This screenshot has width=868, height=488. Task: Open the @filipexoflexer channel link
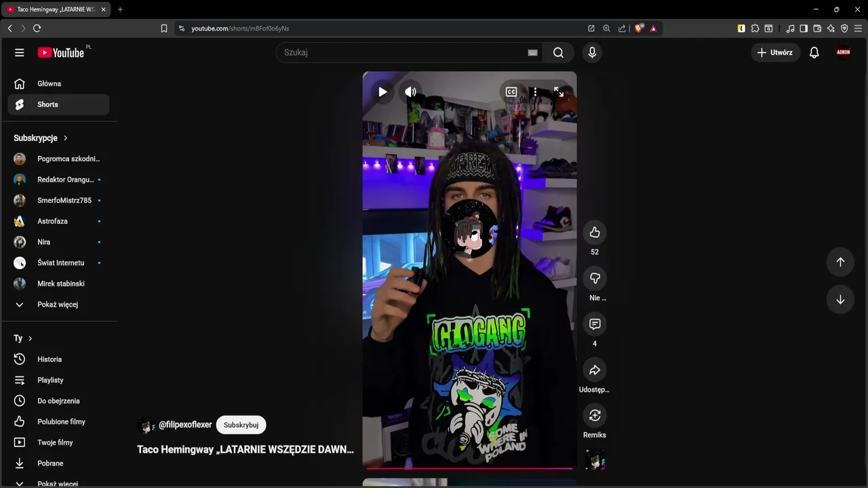click(185, 425)
